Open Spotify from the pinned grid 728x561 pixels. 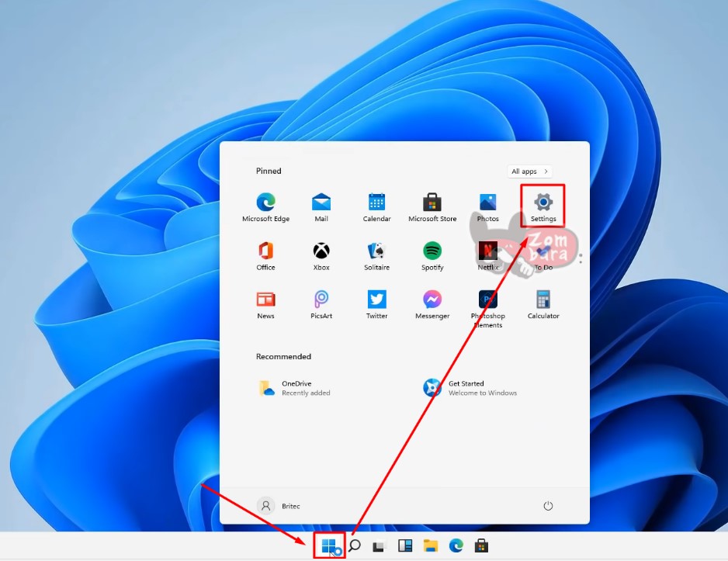point(432,256)
